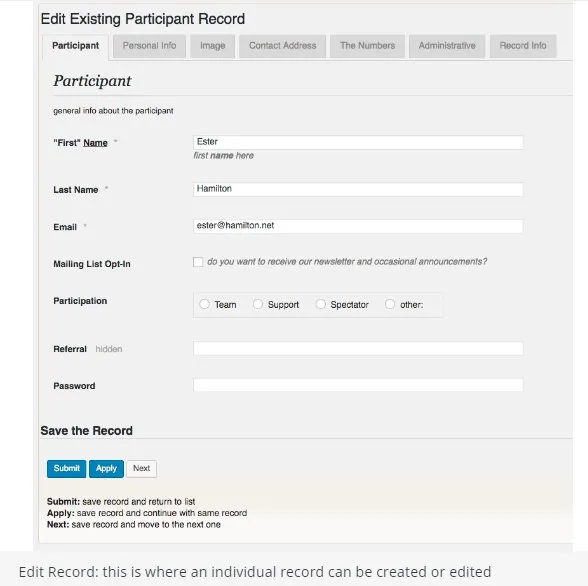Select the Participant tab
Viewport: 588px width, 586px height.
click(75, 46)
